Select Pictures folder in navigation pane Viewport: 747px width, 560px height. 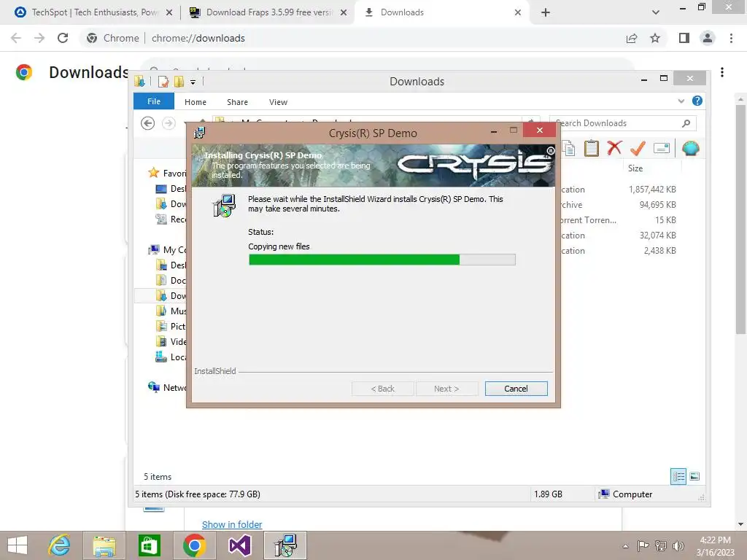[171, 326]
